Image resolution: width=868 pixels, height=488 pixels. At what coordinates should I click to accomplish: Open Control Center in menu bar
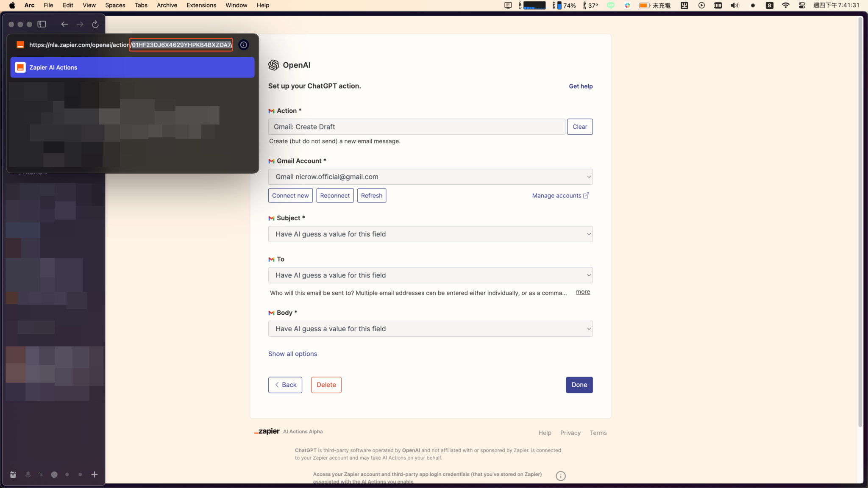click(802, 6)
